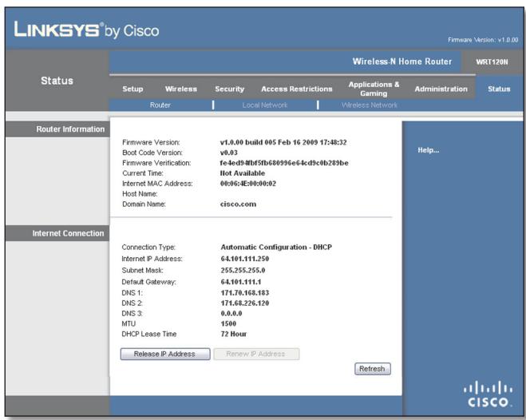The image size is (526, 420).
Task: Click DNS 3 value 0.0.0.0
Action: click(x=231, y=313)
